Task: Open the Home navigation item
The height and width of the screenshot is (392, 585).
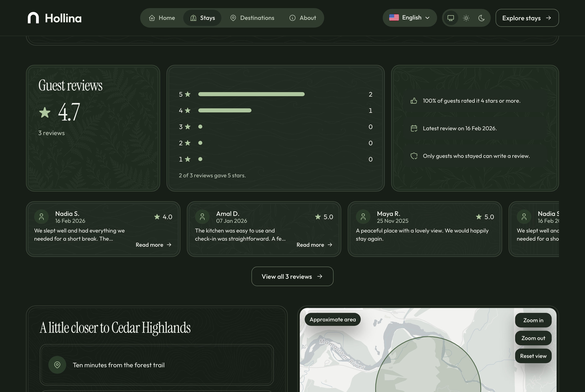Action: click(162, 18)
